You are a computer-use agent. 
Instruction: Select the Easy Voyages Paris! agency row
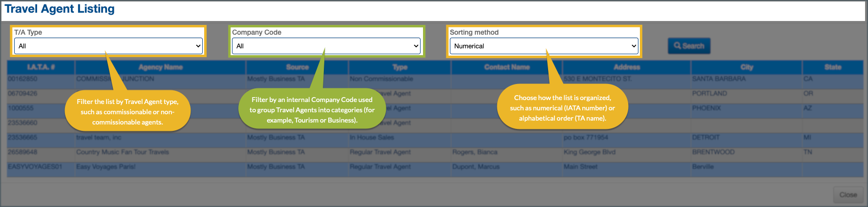coord(106,167)
